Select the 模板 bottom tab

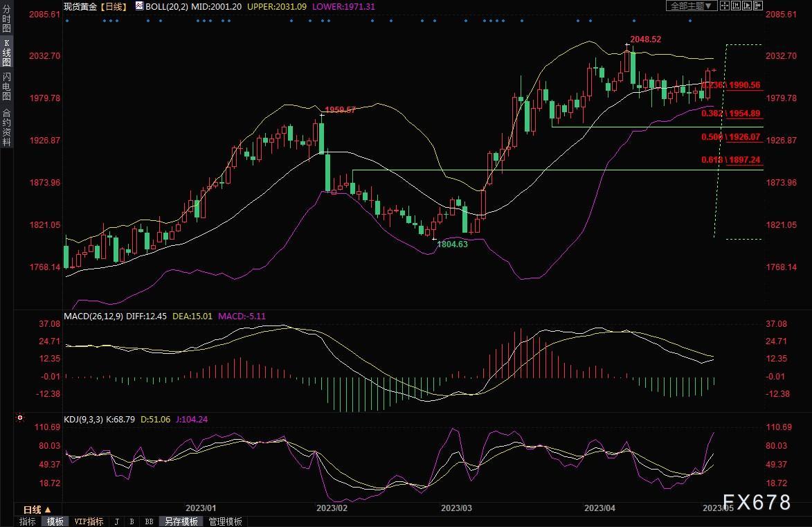[55, 521]
